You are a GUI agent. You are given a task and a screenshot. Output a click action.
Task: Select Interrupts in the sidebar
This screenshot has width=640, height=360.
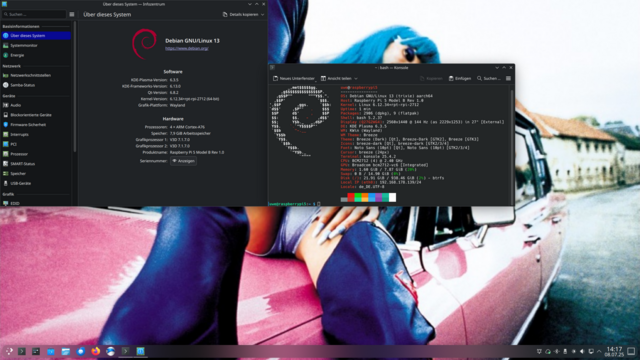36,134
